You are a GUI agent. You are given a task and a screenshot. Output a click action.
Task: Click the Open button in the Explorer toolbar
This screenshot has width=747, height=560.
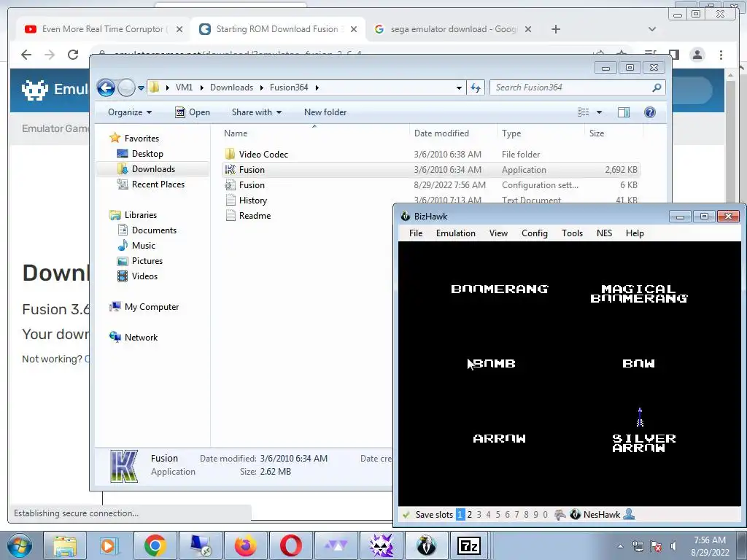click(x=193, y=112)
